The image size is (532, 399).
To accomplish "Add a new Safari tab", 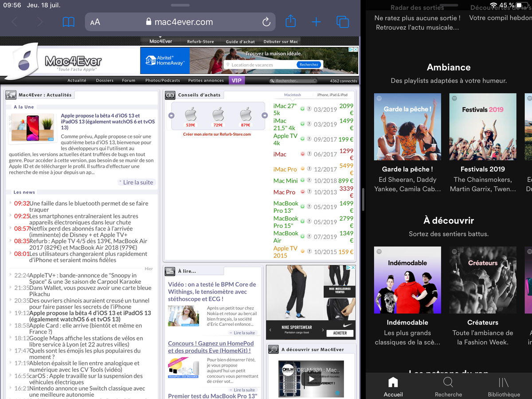I will click(x=316, y=22).
